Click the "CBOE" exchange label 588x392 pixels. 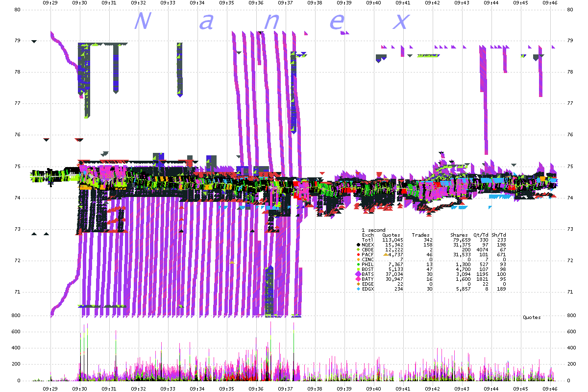pos(367,249)
